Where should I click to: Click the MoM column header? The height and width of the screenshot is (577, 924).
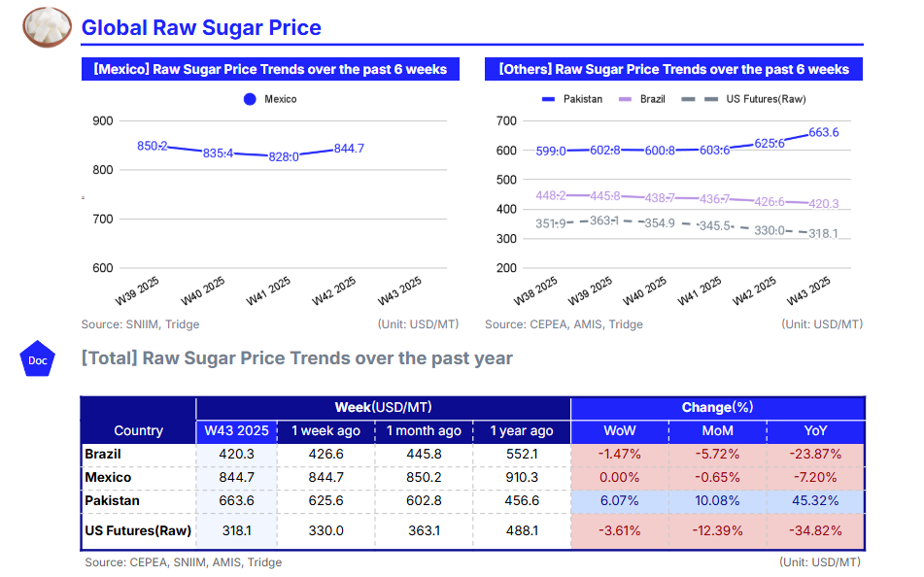(x=717, y=430)
